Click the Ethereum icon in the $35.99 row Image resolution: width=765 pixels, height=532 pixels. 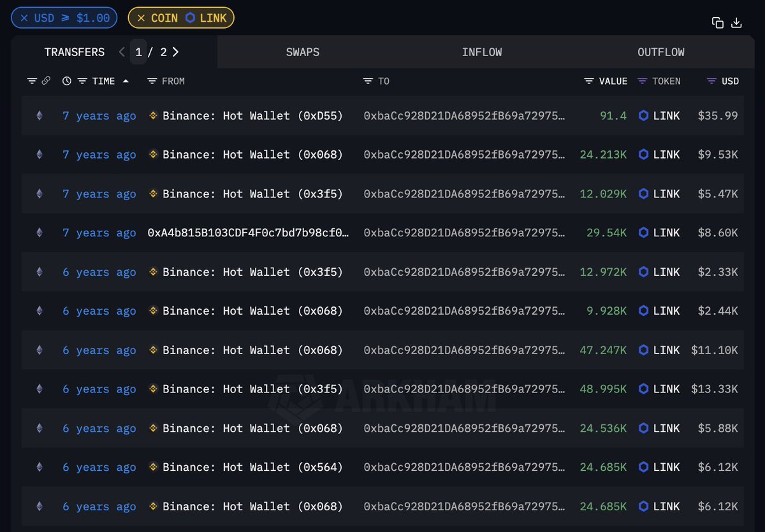40,115
